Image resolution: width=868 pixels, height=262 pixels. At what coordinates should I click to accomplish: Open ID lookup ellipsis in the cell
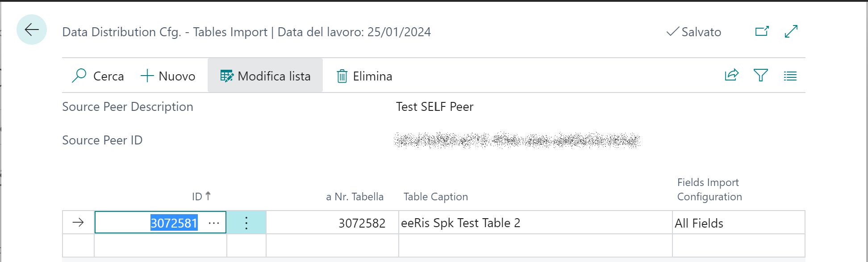pos(214,223)
